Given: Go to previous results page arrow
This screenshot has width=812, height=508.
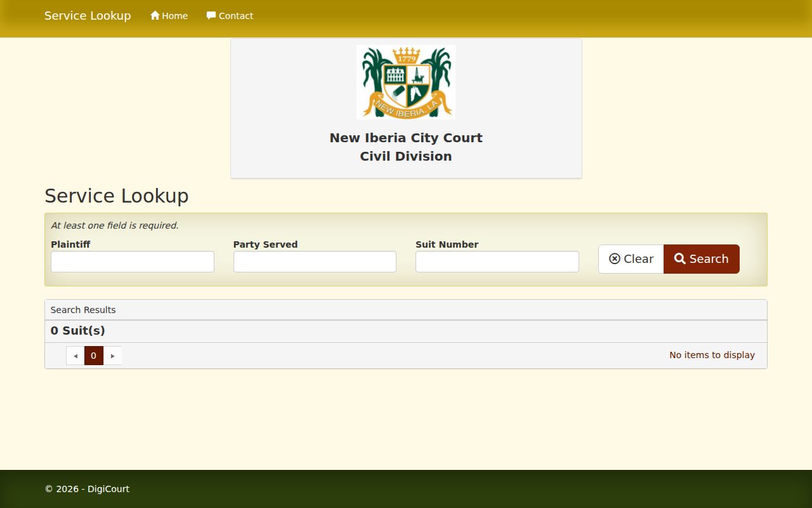Looking at the screenshot, I should [75, 356].
